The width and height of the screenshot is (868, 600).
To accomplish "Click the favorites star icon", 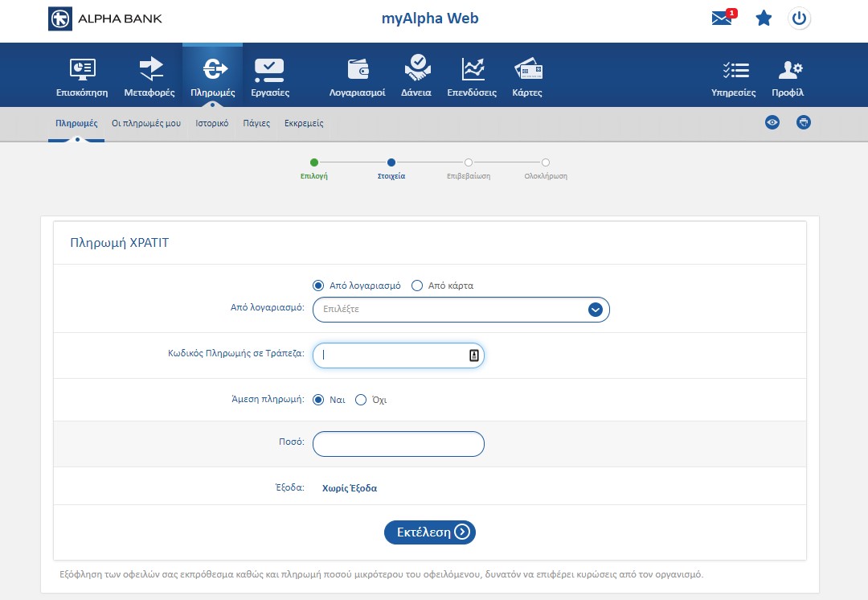I will pos(764,18).
